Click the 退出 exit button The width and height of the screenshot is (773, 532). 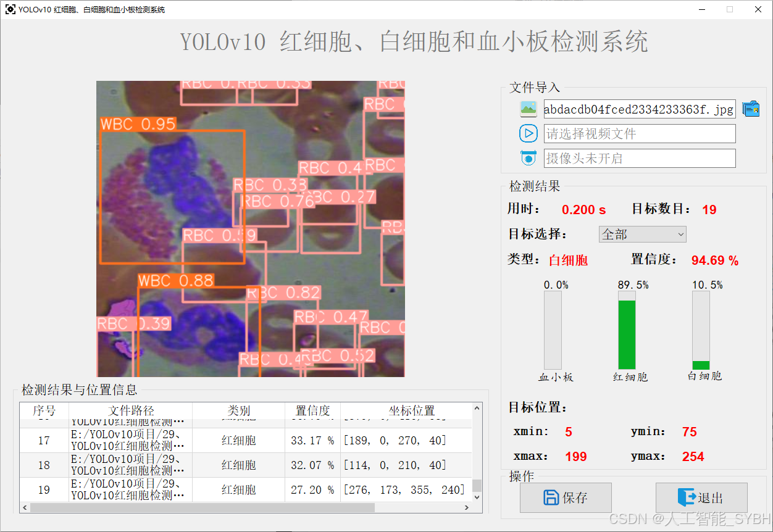pos(701,497)
